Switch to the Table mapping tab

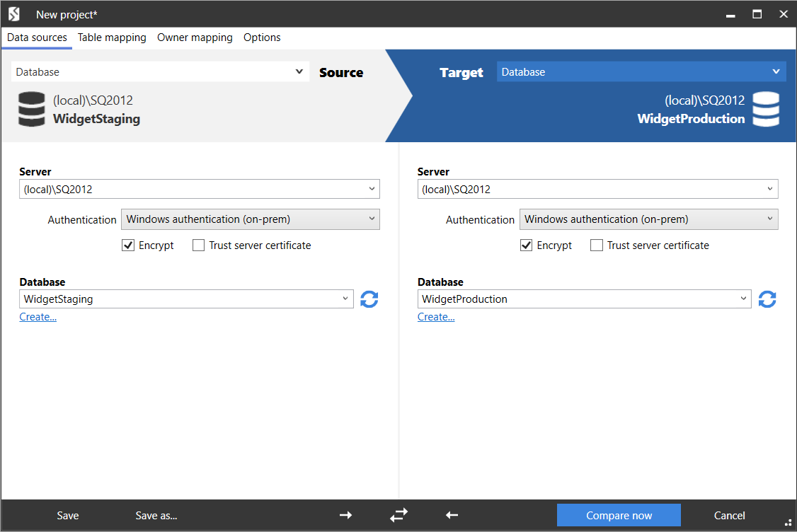pyautogui.click(x=112, y=37)
